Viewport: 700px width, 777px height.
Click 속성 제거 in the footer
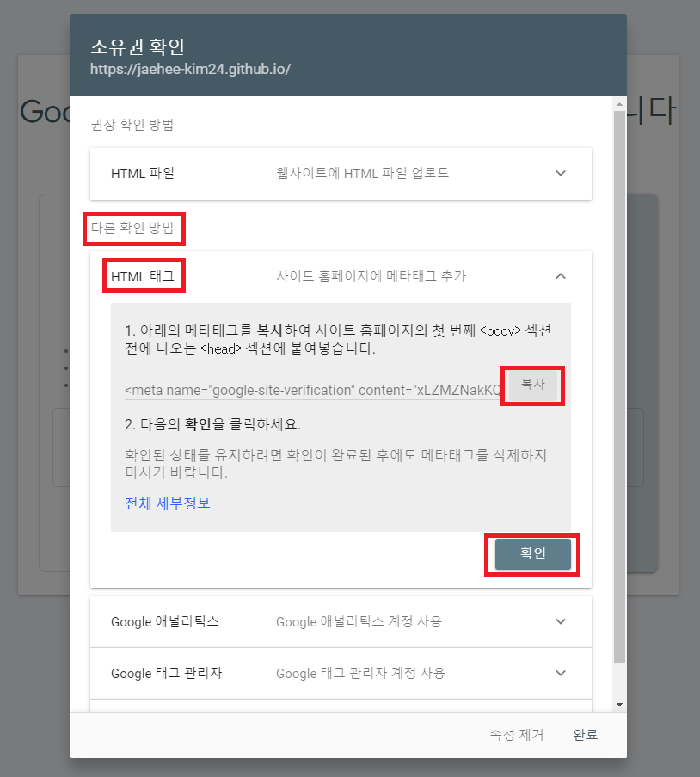[517, 734]
